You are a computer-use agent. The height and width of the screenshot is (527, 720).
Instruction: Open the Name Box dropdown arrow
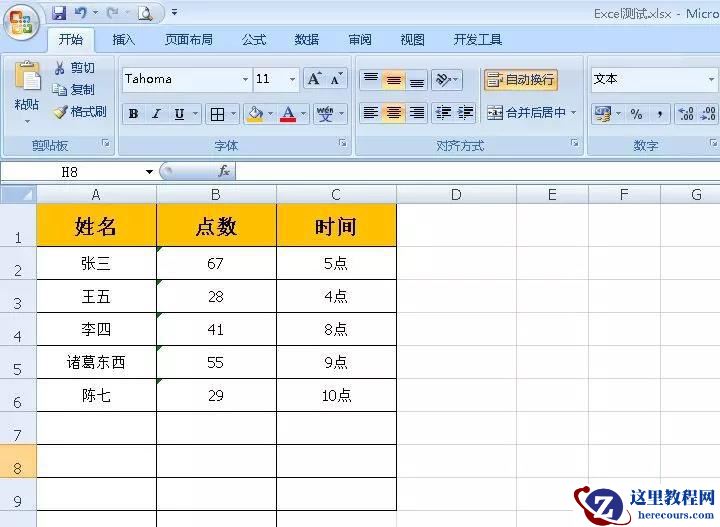[x=149, y=172]
